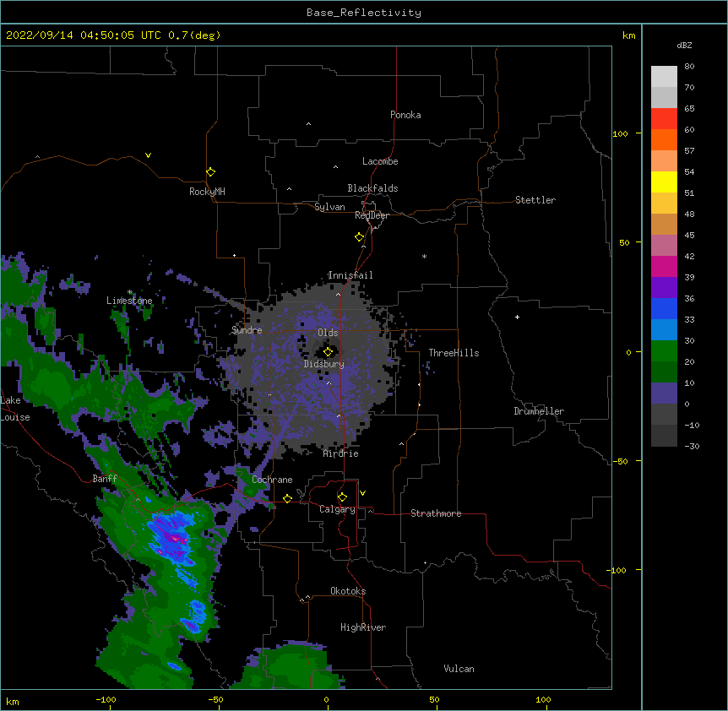Click the Lake Louise label

tap(15, 409)
